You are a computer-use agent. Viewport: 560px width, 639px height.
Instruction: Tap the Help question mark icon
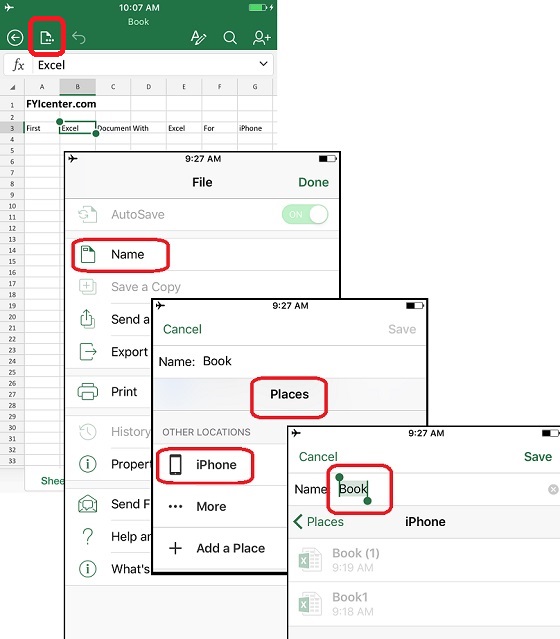coord(88,536)
